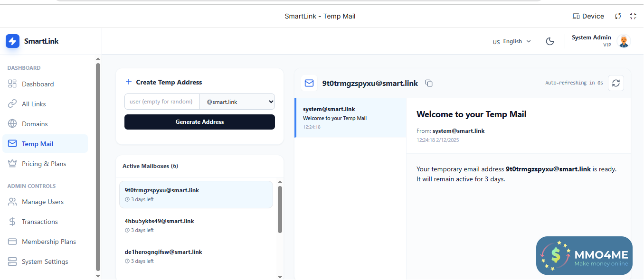Screen dimensions: 644x280
Task: Open Pricing & Plans
Action: 45,164
